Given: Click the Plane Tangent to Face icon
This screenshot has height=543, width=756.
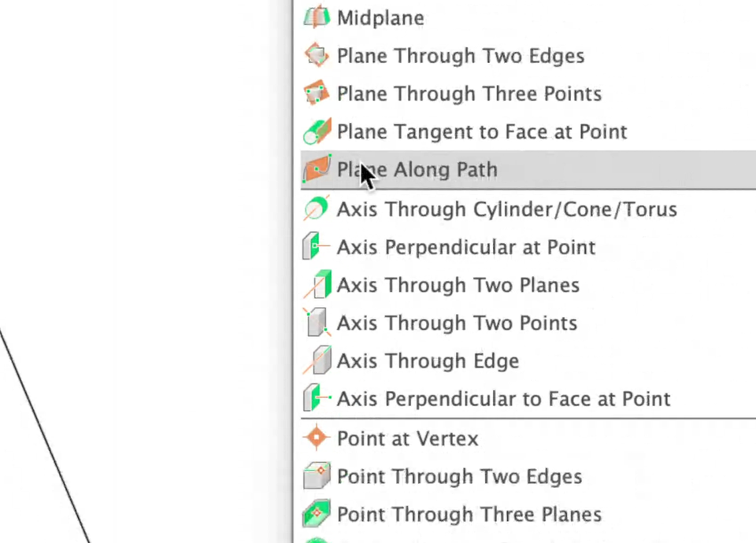Looking at the screenshot, I should pos(317,131).
